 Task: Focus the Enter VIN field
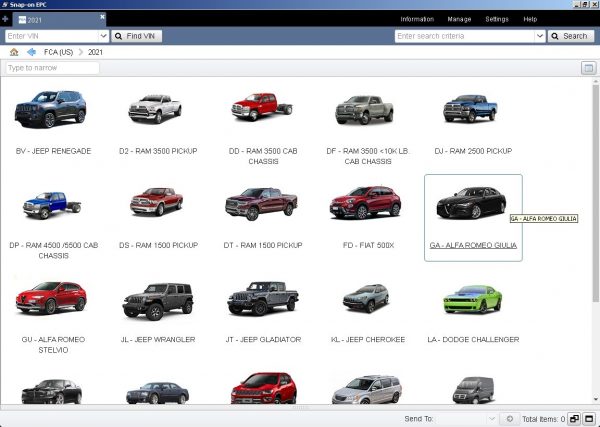[x=52, y=36]
